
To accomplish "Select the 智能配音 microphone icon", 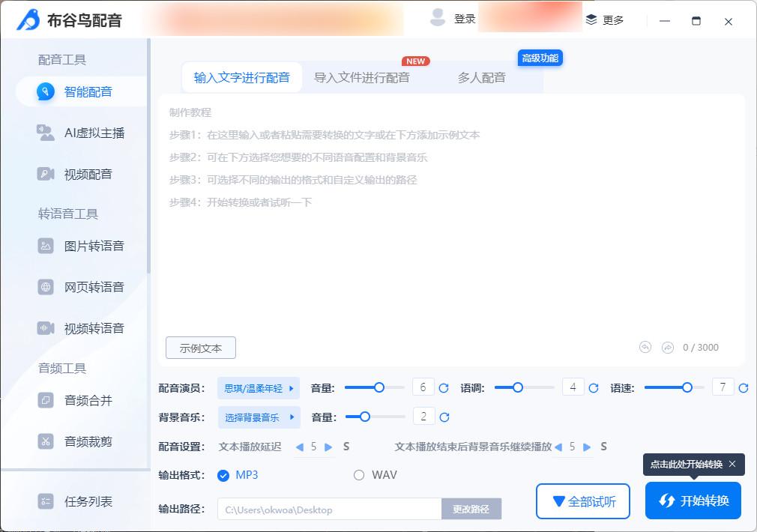I will point(46,91).
